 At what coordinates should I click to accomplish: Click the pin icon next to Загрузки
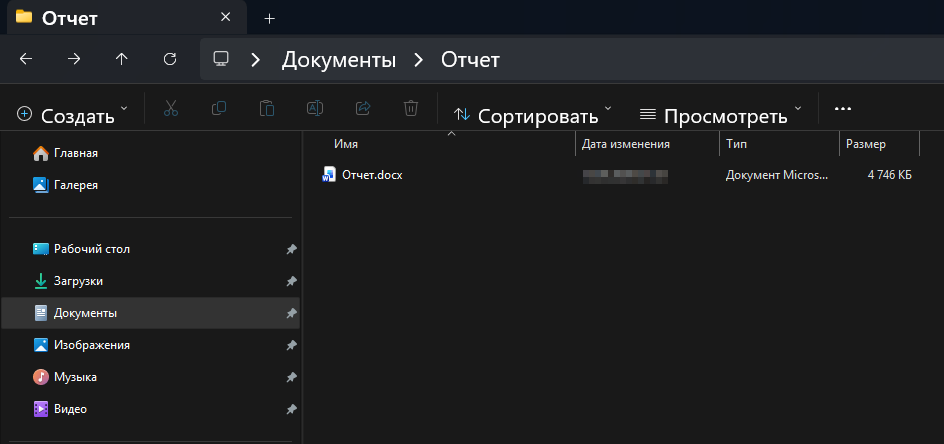click(x=291, y=281)
